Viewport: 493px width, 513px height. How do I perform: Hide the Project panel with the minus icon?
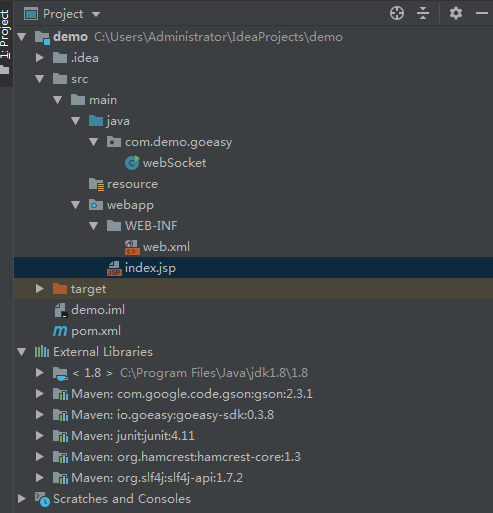(482, 13)
